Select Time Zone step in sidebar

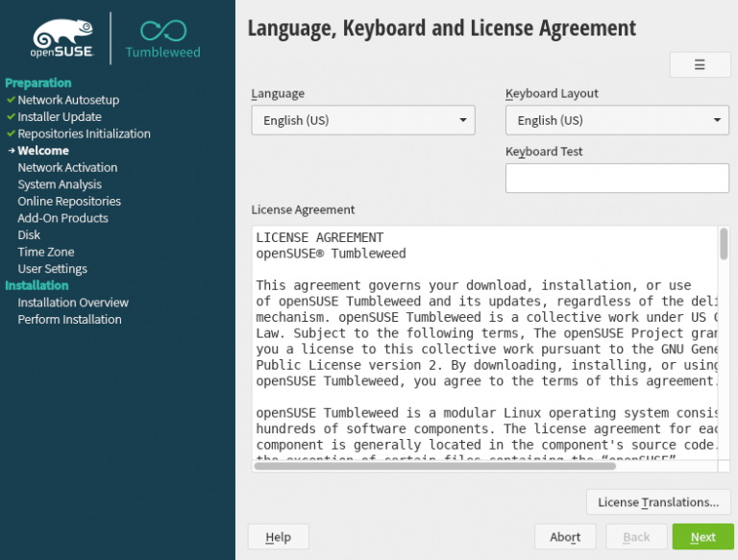point(46,252)
